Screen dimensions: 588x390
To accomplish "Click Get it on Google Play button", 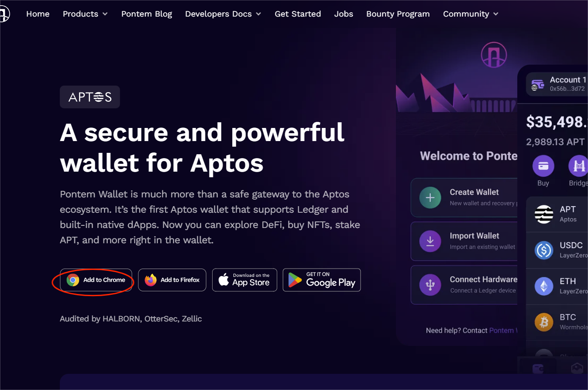I will click(322, 280).
